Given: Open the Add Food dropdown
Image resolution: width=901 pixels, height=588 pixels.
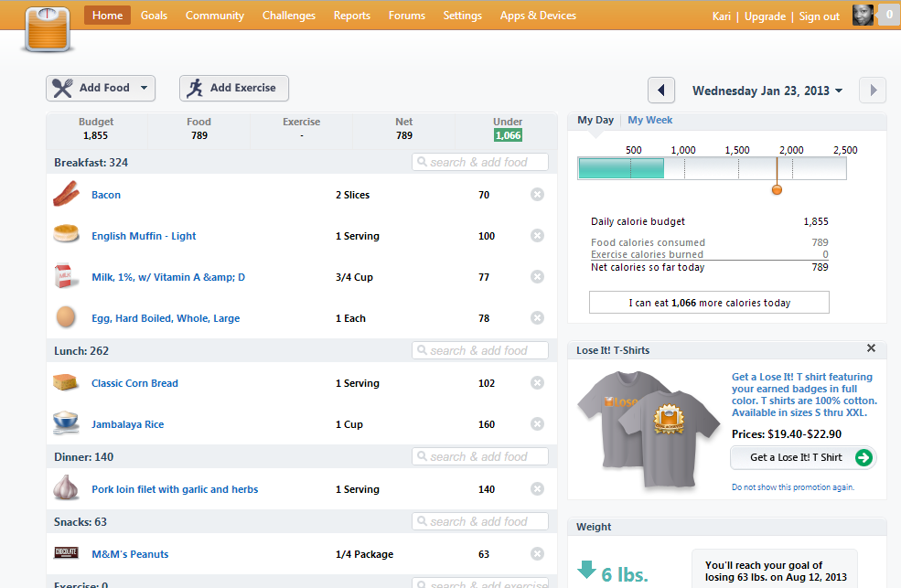Looking at the screenshot, I should point(101,88).
